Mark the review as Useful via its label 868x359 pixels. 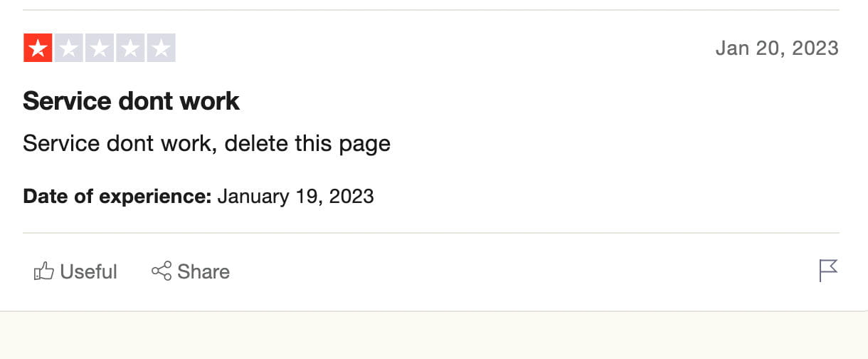coord(88,271)
